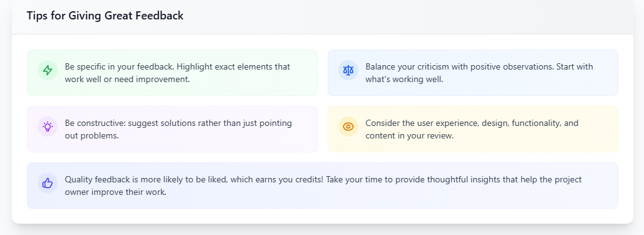Screen dimensions: 644x235
Task: Select the 'Tips for Giving Great Feedback' heading
Action: coord(105,16)
